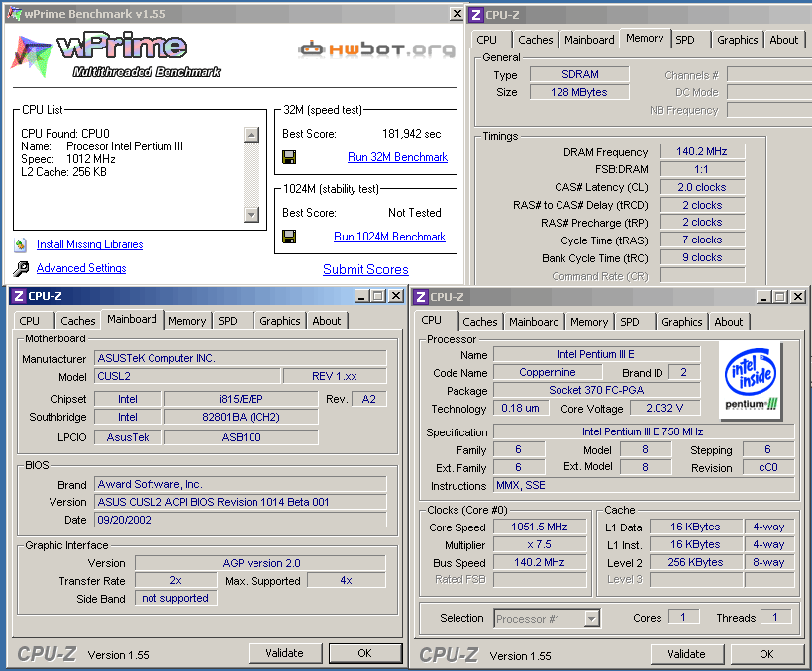Click the Multiplier x 7.5 value
This screenshot has width=812, height=671.
point(540,544)
